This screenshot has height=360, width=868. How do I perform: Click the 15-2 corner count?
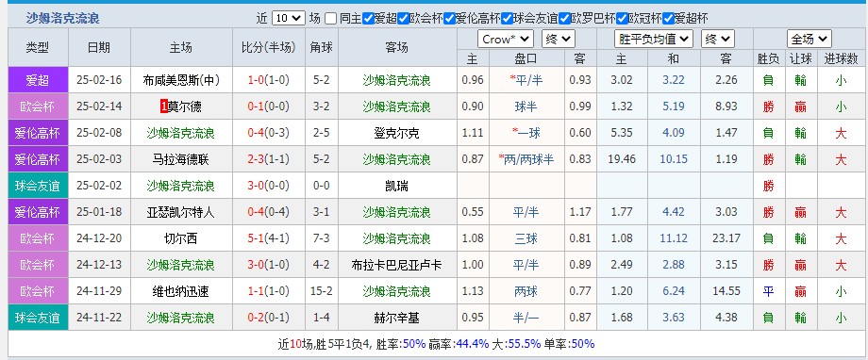click(x=322, y=291)
